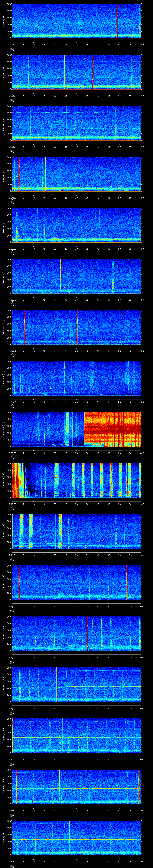This screenshot has width=153, height=868.
Task: Open the spectrogram panel starting at 12:02:00
Action: (x=77, y=72)
